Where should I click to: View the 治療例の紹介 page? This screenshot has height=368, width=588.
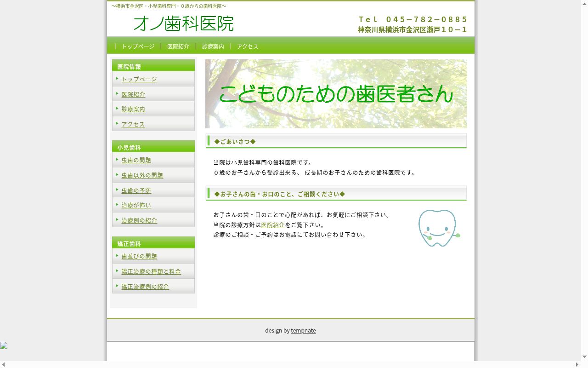[x=139, y=220]
